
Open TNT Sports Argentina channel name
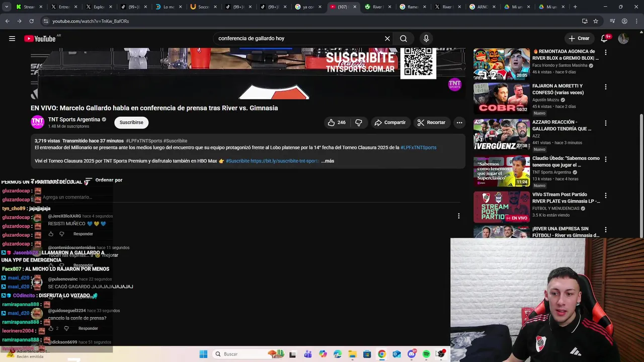pyautogui.click(x=74, y=119)
